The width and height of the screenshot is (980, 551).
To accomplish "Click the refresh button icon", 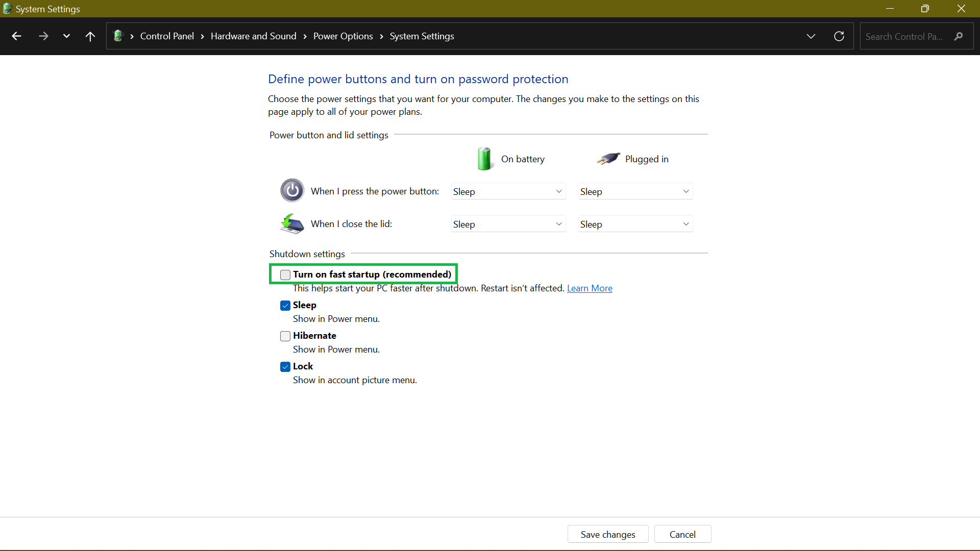I will [x=839, y=36].
